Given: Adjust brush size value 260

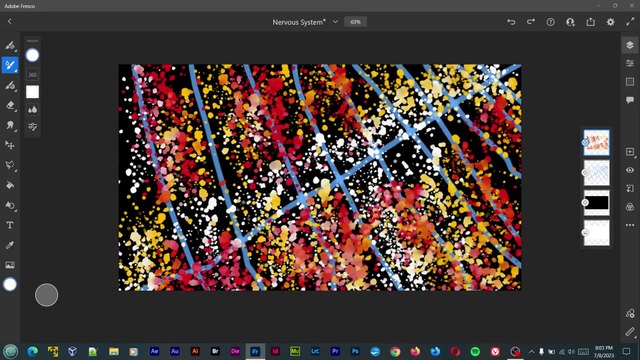Looking at the screenshot, I should (32, 75).
